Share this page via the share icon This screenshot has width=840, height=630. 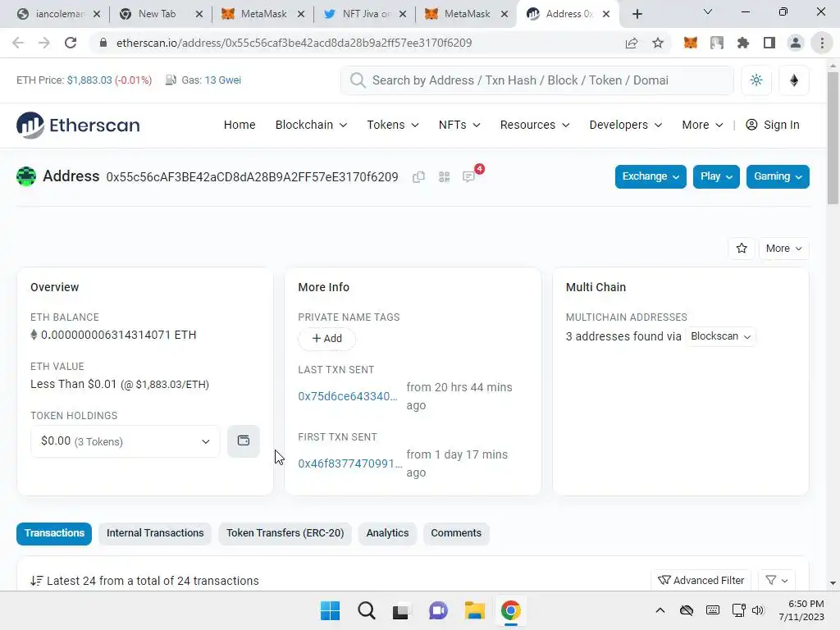632,43
